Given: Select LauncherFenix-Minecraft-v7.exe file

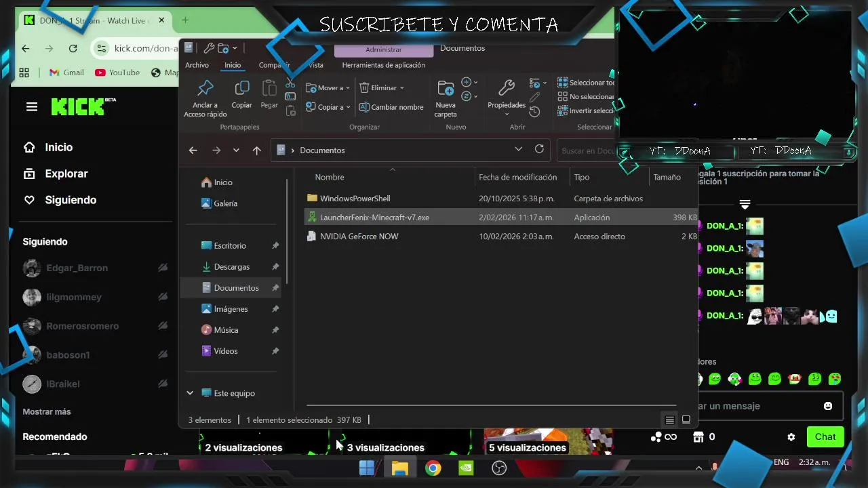Looking at the screenshot, I should 502,218.
